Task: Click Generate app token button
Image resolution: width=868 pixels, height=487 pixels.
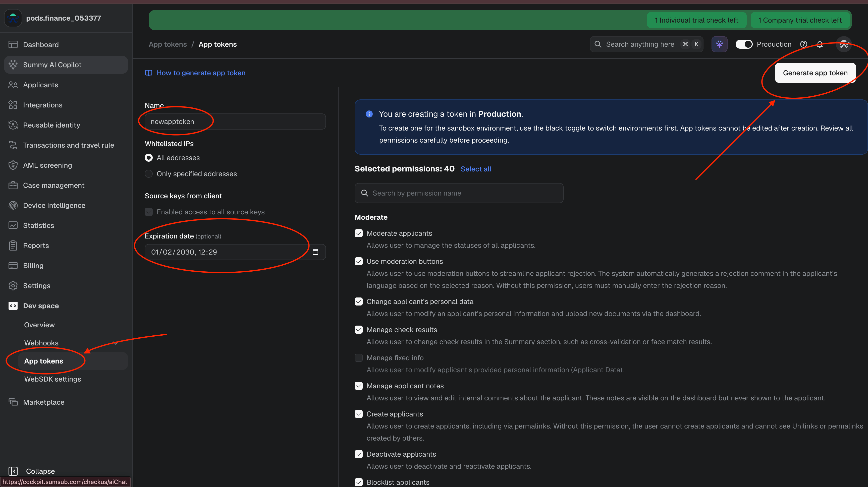Action: [815, 73]
